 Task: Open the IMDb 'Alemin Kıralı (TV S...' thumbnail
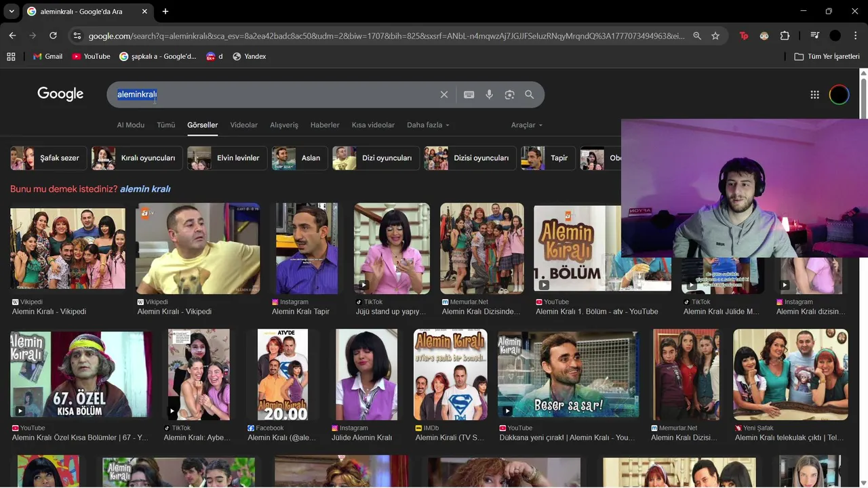(x=450, y=374)
